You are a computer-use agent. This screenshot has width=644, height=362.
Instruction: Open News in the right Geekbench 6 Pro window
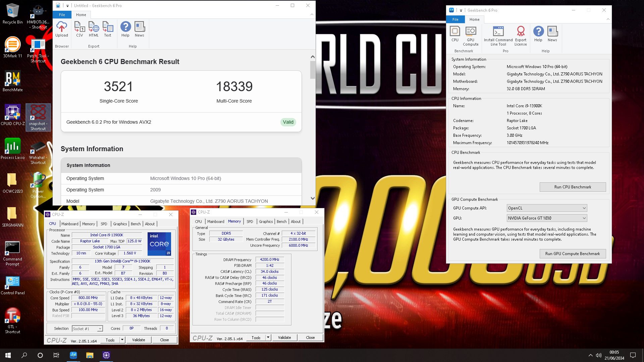pos(552,34)
